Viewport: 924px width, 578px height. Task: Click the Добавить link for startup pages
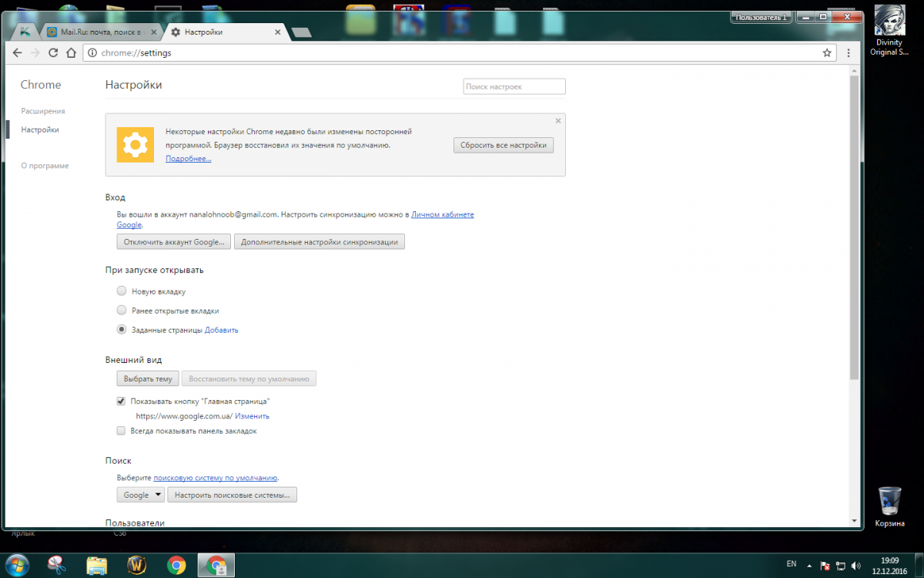[222, 330]
